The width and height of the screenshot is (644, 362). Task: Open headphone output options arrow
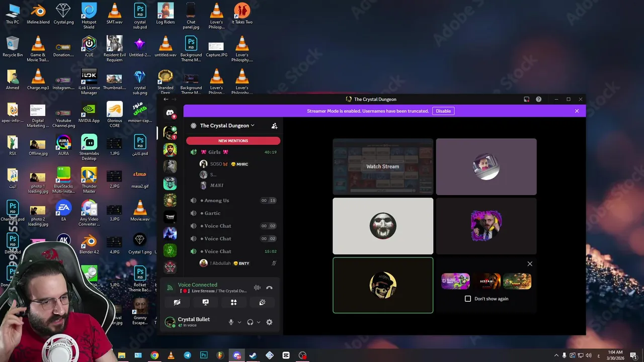[x=259, y=322]
